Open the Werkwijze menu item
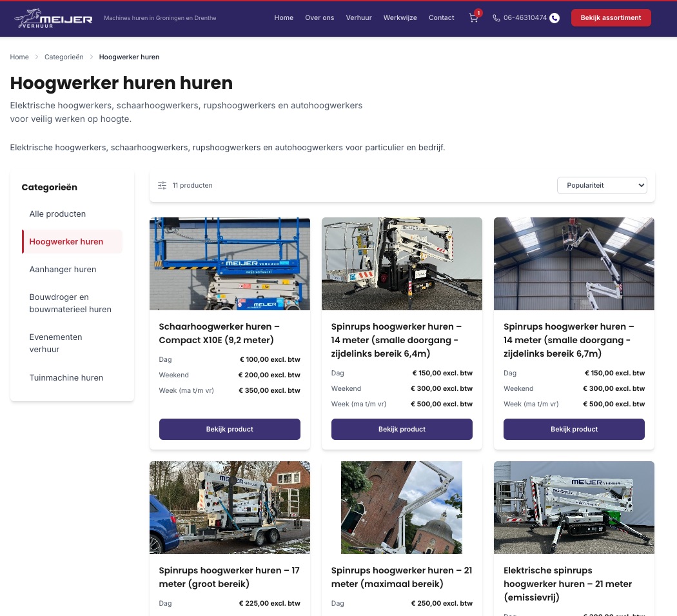The image size is (677, 616). (400, 17)
